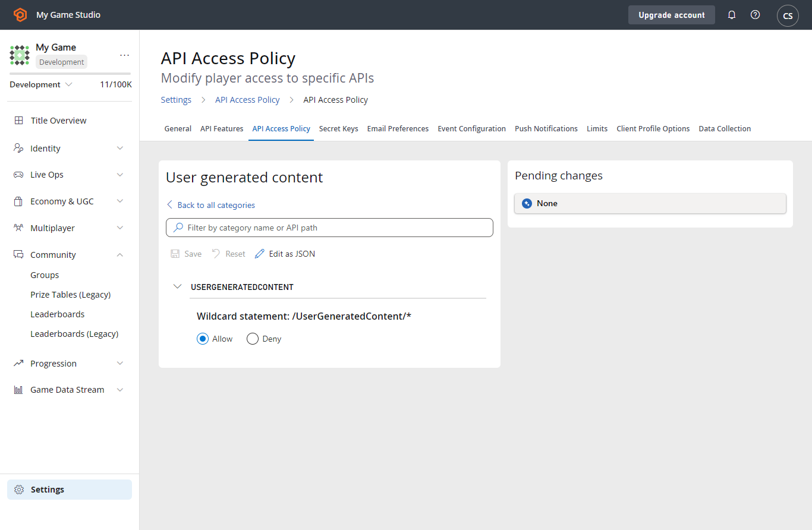Screen dimensions: 812x530
Task: Open Groups under Community
Action: click(45, 275)
